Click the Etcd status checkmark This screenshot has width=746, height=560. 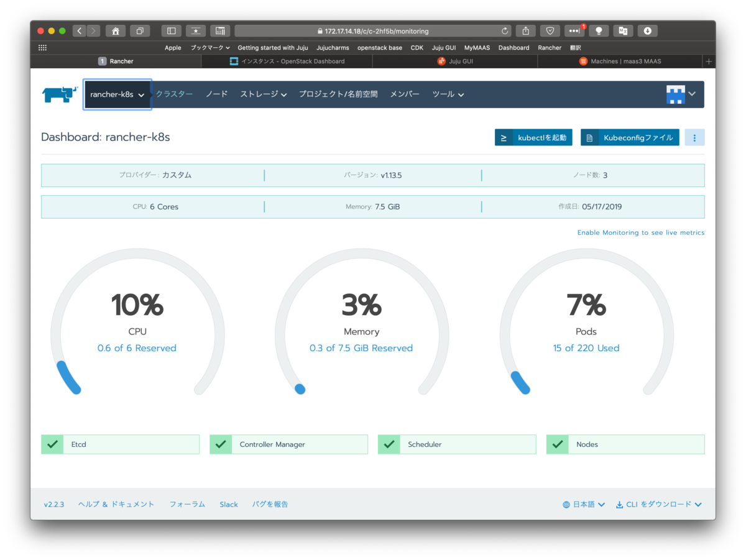click(x=52, y=444)
